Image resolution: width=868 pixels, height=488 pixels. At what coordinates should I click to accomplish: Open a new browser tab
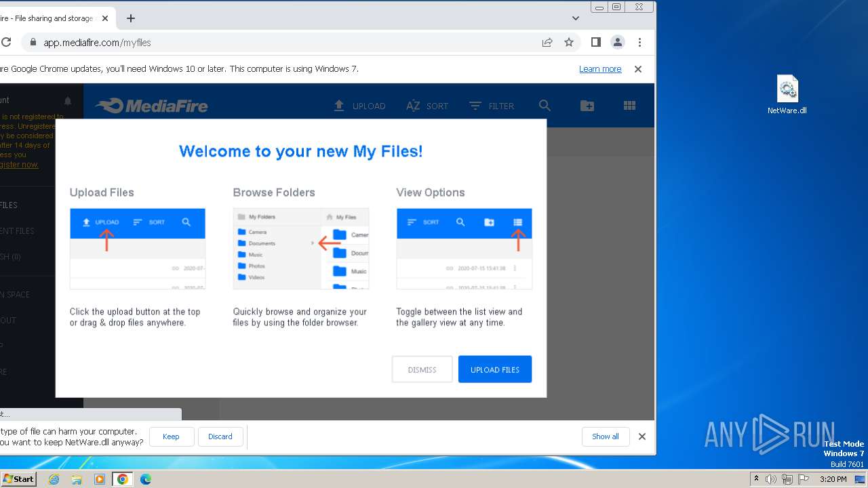coord(131,18)
